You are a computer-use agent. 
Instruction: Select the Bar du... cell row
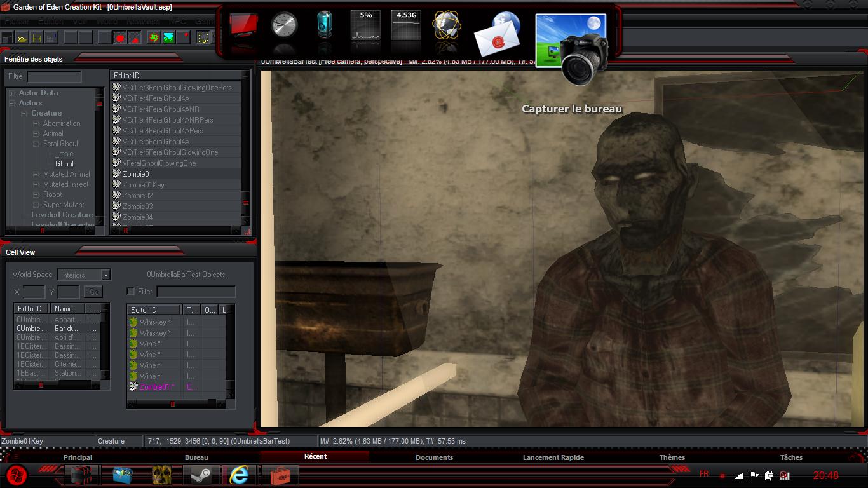tap(57, 329)
